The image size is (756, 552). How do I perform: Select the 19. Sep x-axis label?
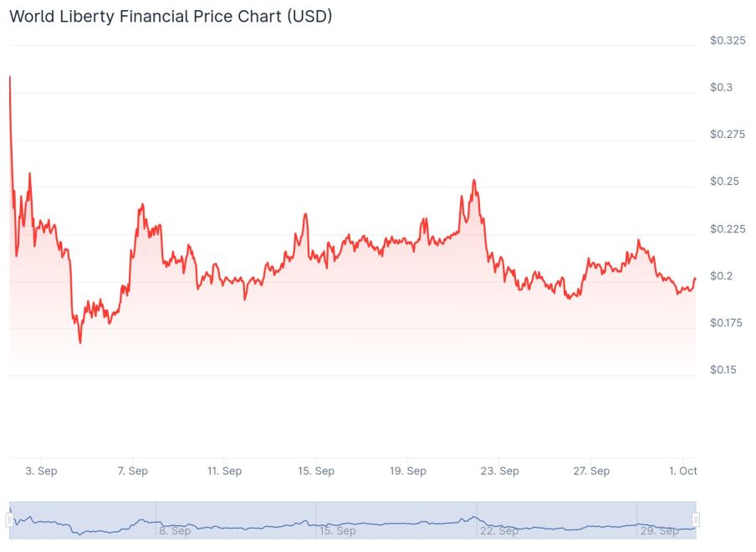[x=408, y=471]
